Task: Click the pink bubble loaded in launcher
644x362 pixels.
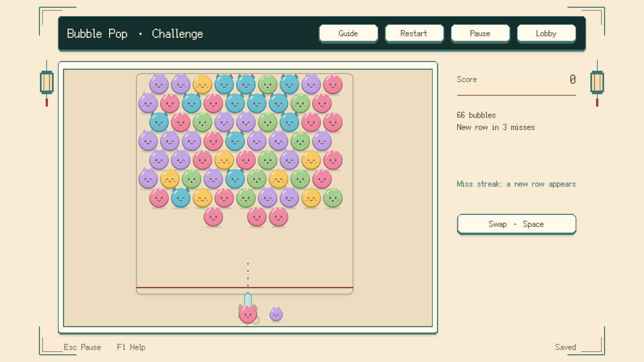Action: click(x=248, y=314)
